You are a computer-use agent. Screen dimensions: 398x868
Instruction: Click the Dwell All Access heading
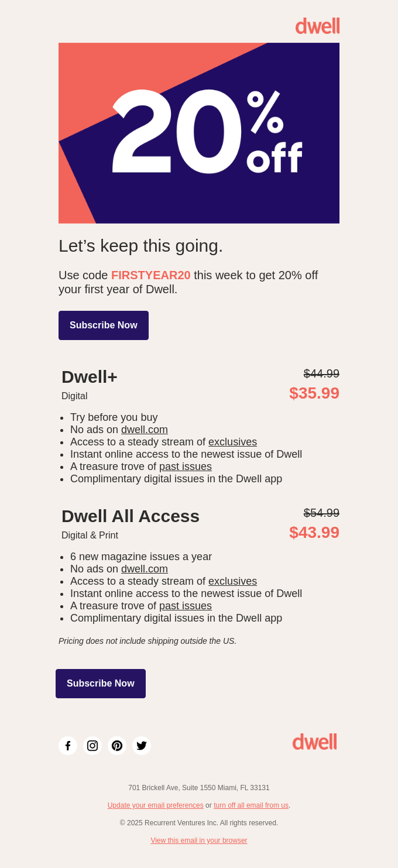tap(131, 516)
